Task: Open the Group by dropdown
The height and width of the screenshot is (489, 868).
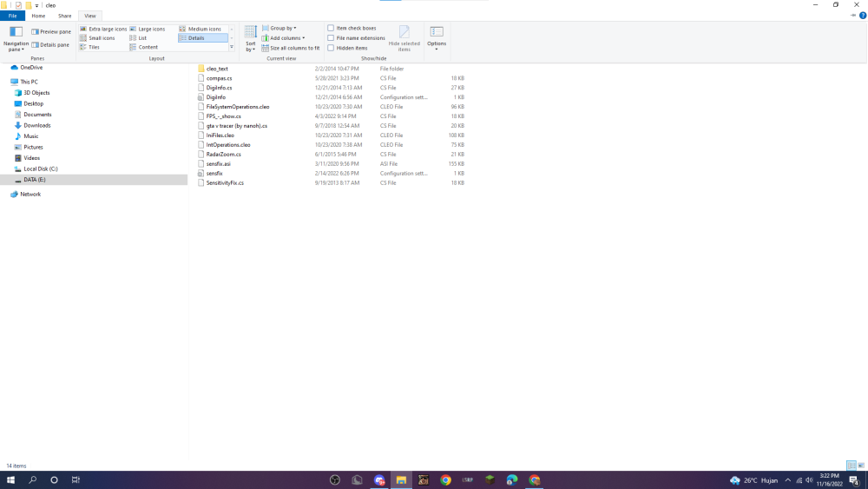Action: 279,29
